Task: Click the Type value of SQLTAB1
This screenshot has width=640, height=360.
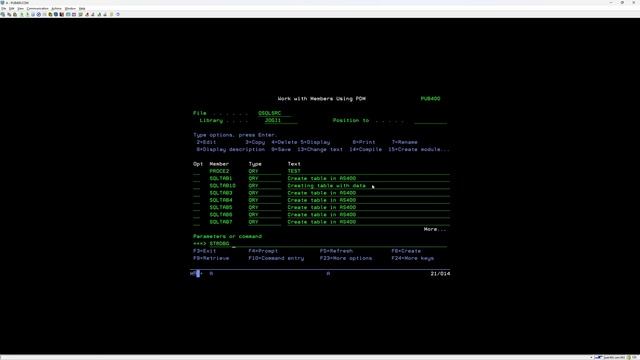Action: (x=253, y=178)
